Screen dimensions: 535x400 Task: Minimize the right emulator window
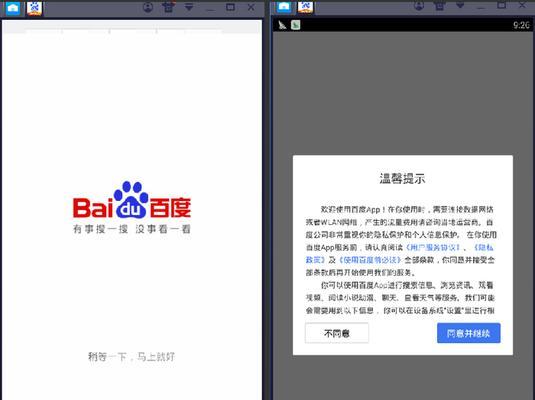point(481,7)
